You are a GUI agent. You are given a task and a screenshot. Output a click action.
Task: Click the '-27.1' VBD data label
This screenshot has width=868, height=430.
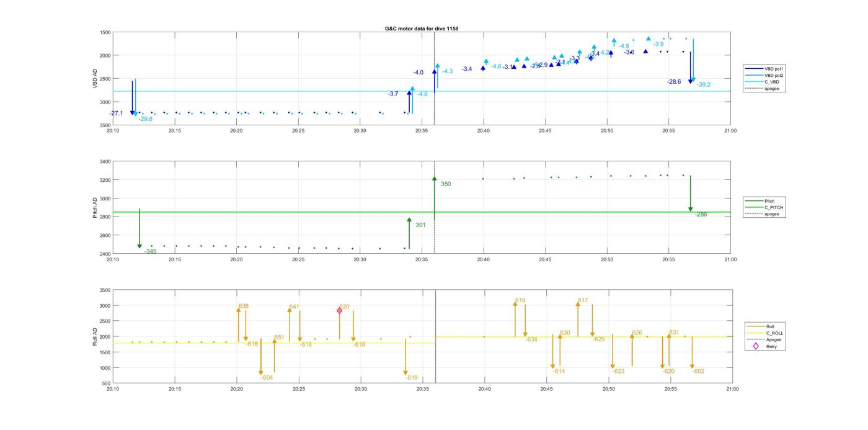[x=117, y=114]
